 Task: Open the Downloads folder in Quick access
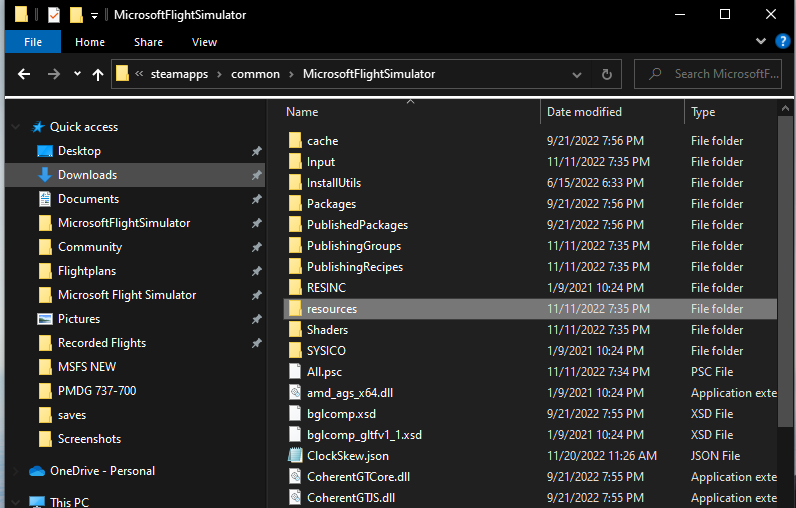click(87, 175)
